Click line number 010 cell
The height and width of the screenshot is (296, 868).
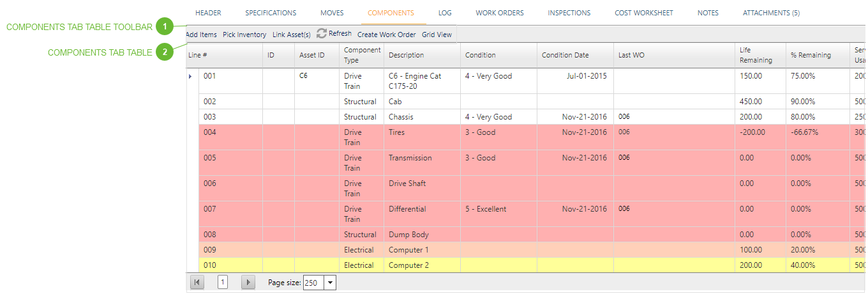[231, 265]
